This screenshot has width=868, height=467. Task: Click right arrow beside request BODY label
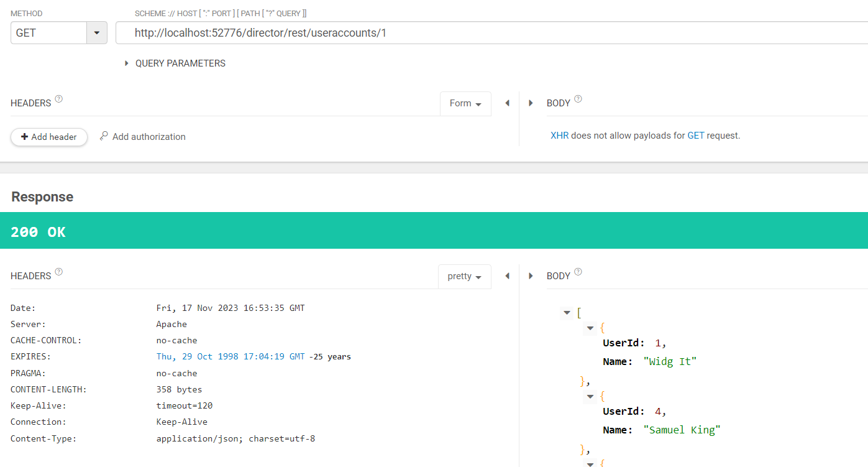coord(531,103)
